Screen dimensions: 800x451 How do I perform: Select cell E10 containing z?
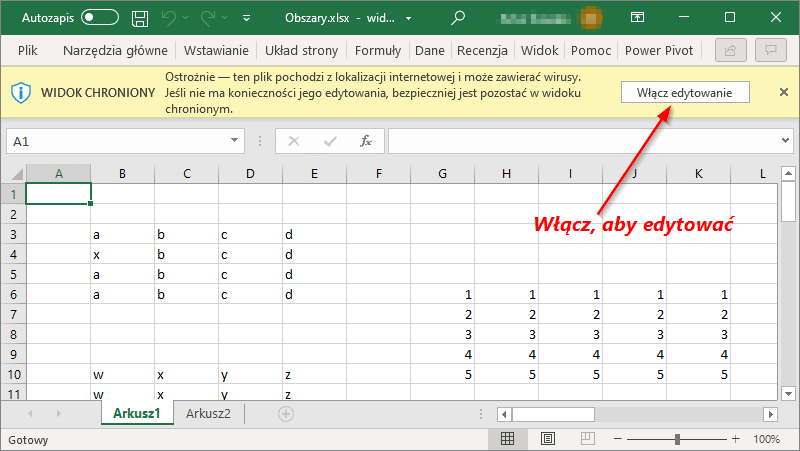point(314,374)
